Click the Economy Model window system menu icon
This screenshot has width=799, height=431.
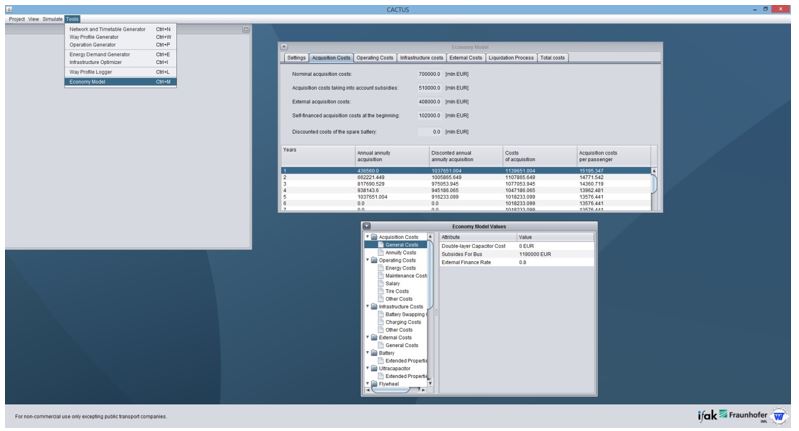point(284,46)
